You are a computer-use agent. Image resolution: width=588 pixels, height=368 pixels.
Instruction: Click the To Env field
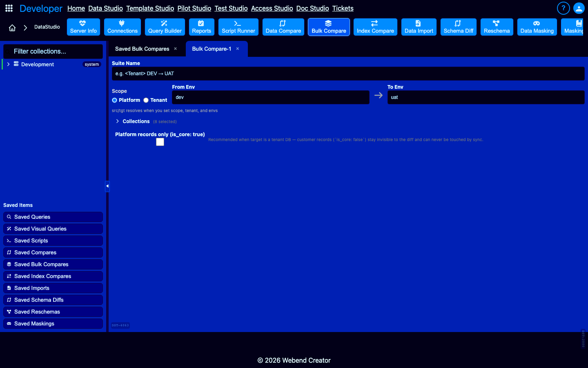coord(486,97)
